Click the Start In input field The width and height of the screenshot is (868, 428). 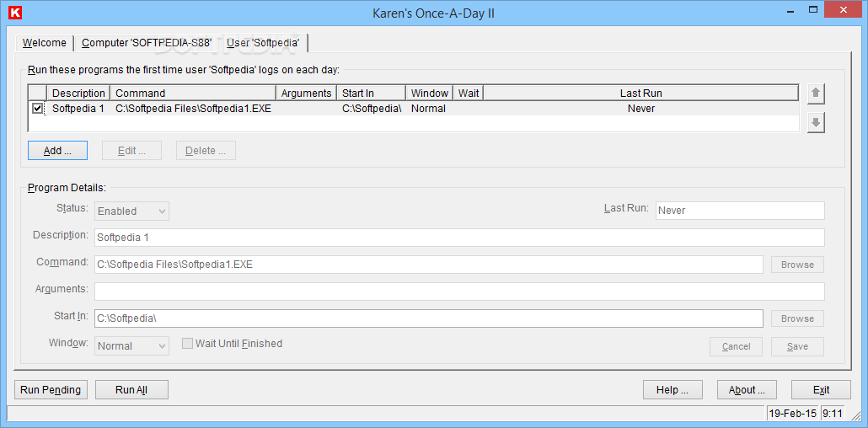click(x=429, y=318)
